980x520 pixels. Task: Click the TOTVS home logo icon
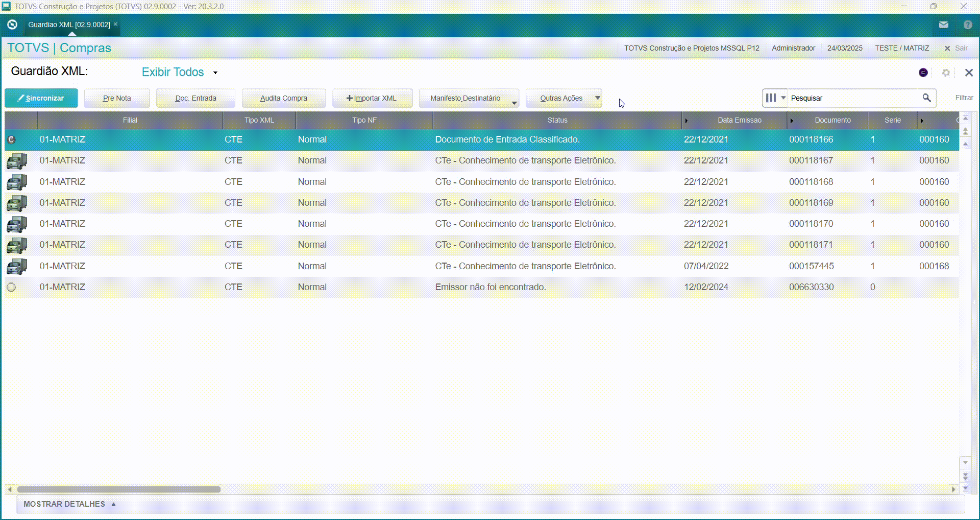(12, 25)
